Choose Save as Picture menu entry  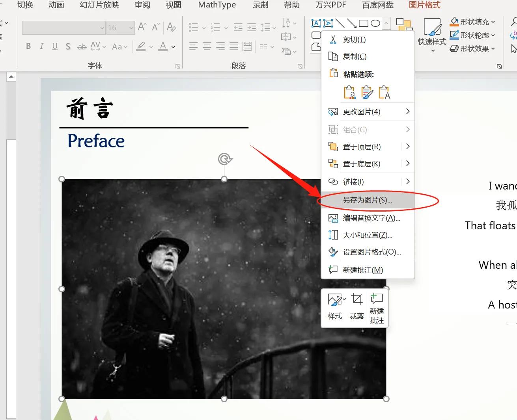pos(368,200)
